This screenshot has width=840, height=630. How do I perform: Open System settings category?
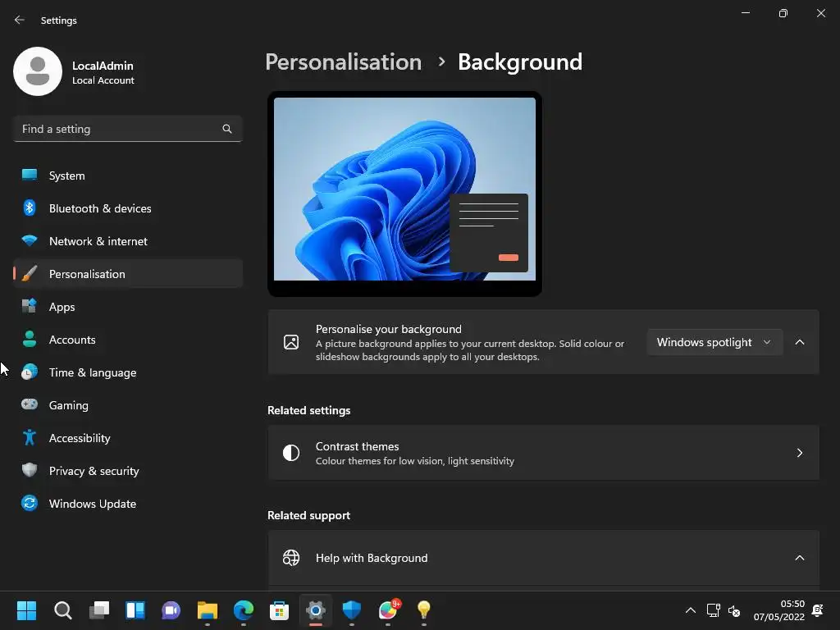click(127, 176)
